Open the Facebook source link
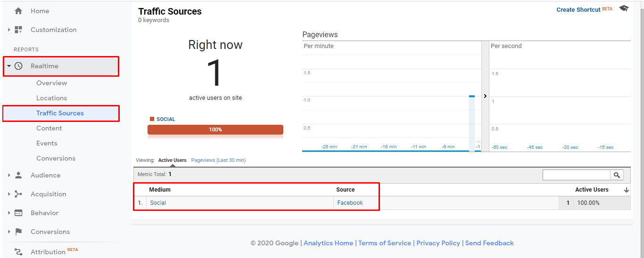Image resolution: width=644 pixels, height=258 pixels. 350,203
